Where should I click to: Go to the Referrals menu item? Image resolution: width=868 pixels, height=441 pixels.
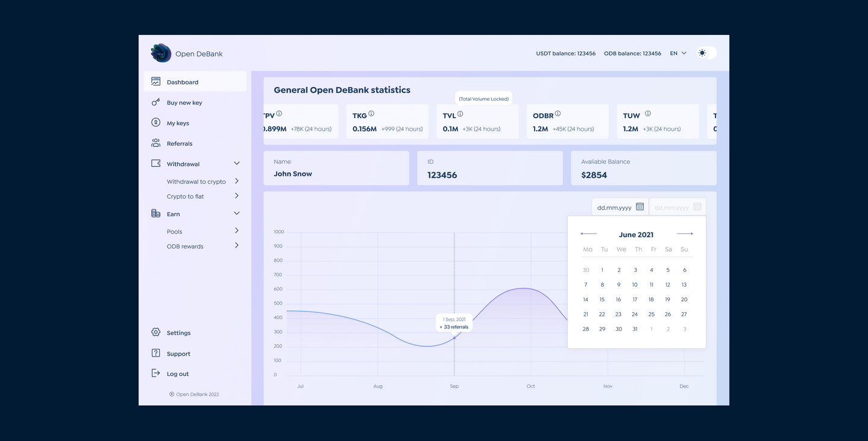pyautogui.click(x=180, y=143)
